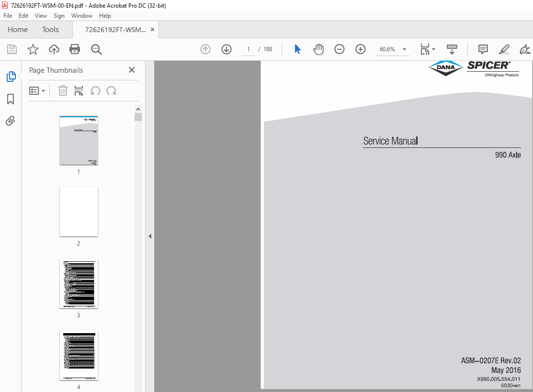Click the 'ASM-0207E Rev.02' text

pyautogui.click(x=491, y=360)
